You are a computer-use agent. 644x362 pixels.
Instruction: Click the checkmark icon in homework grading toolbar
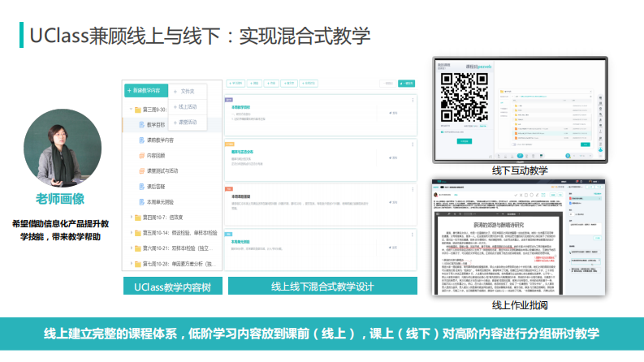pos(516,195)
